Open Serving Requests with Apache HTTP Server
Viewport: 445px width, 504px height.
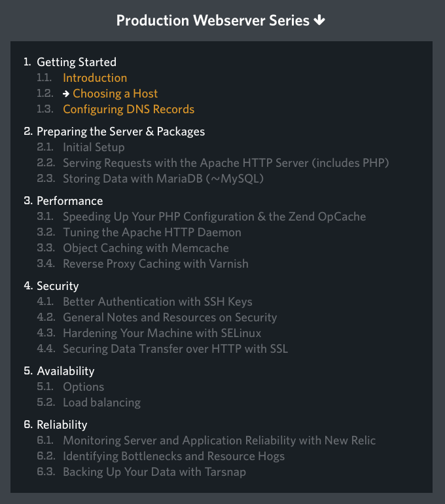coord(226,163)
